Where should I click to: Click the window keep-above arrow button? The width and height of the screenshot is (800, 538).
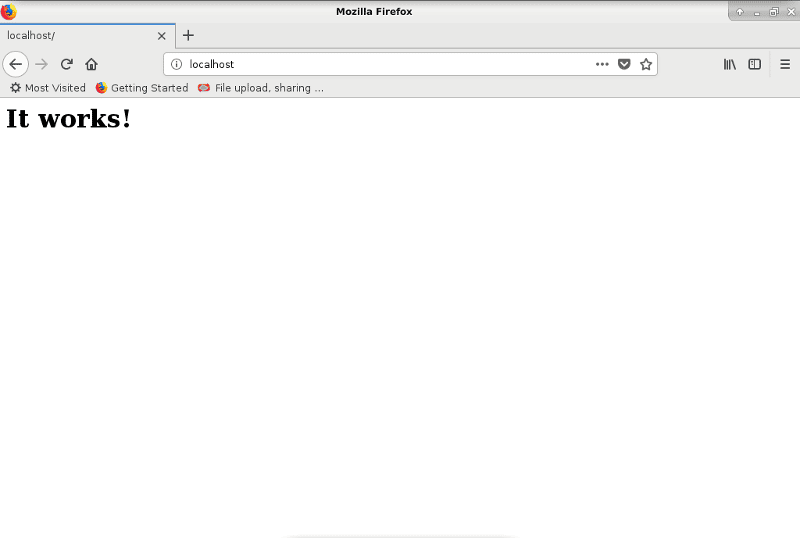[x=740, y=12]
